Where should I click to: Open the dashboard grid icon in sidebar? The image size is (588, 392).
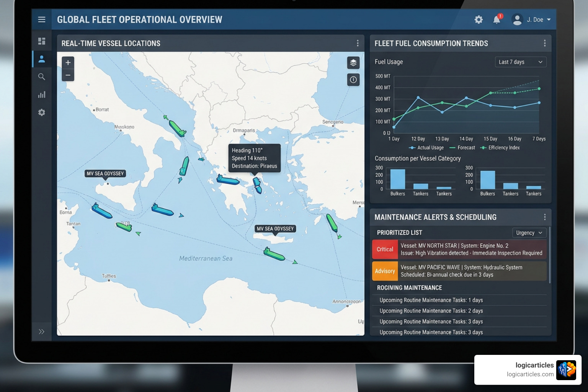[42, 41]
